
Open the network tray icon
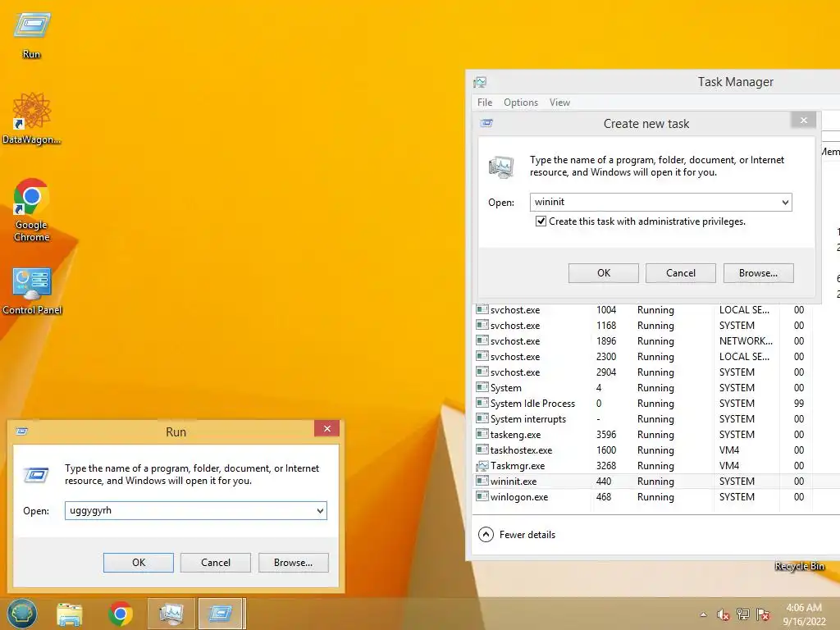[x=743, y=614]
